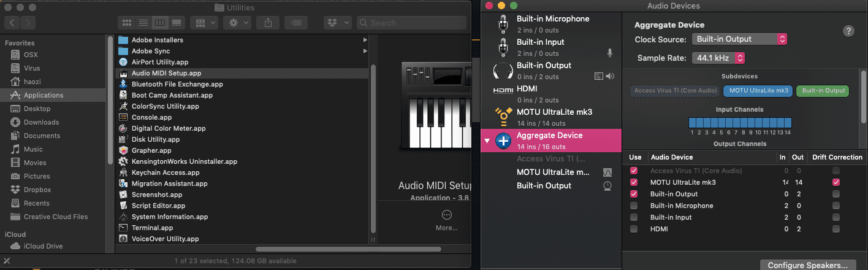Click the HDMI device icon
The image size is (868, 270).
[x=503, y=90]
